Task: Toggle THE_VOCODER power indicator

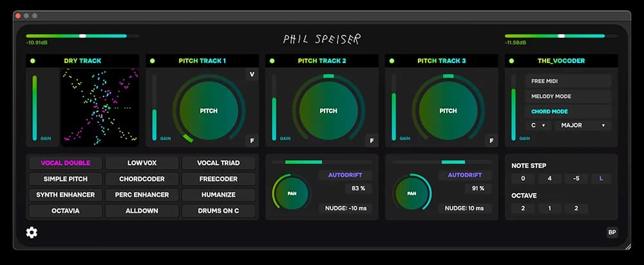Action: [x=511, y=60]
